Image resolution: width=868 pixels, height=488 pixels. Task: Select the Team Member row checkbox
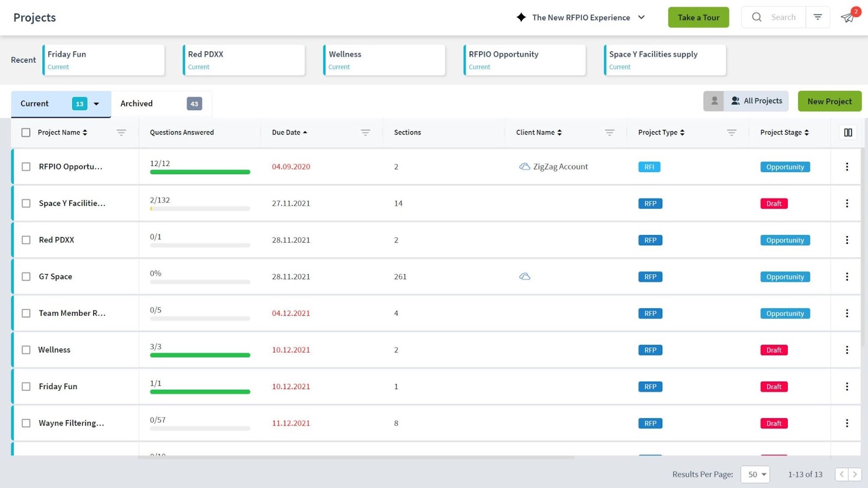(26, 313)
